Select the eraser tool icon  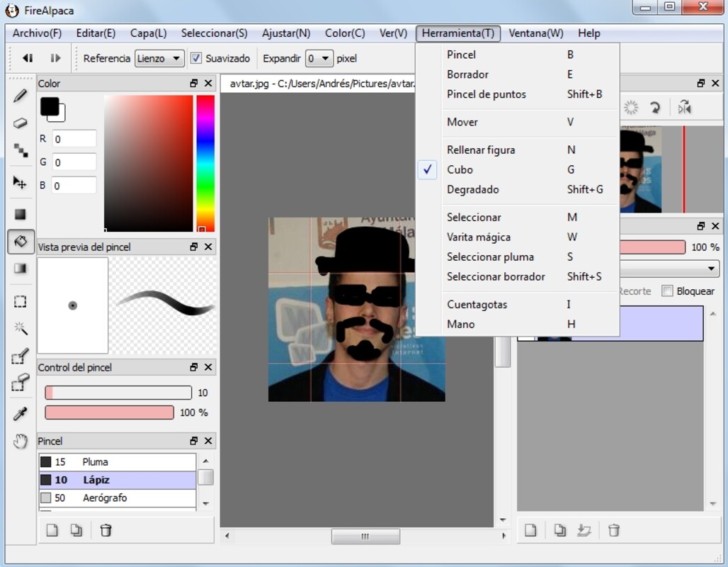(x=21, y=123)
